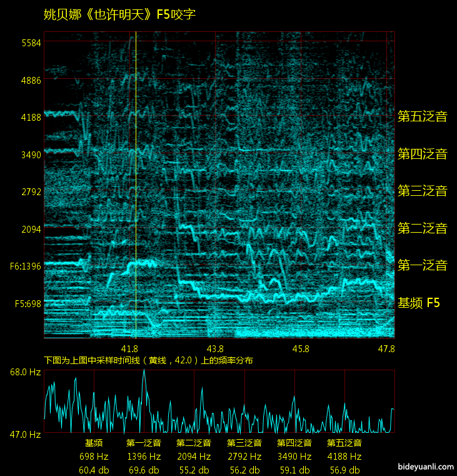Click the F6:1396 frequency axis label

point(26,266)
